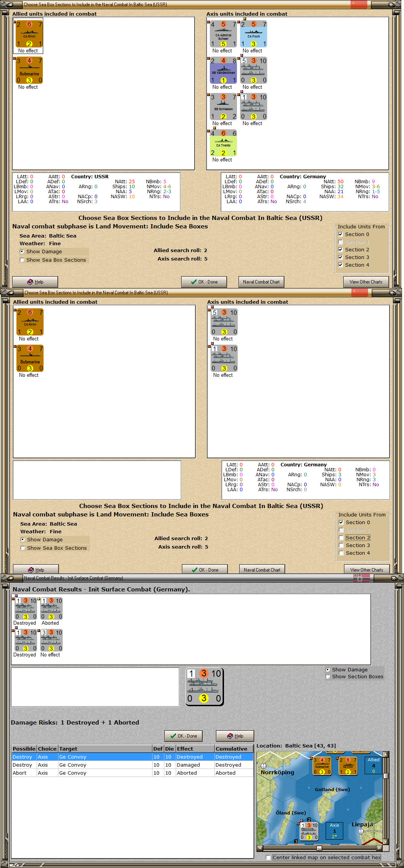Select the BB Väinämöinen unit counter

(223, 70)
